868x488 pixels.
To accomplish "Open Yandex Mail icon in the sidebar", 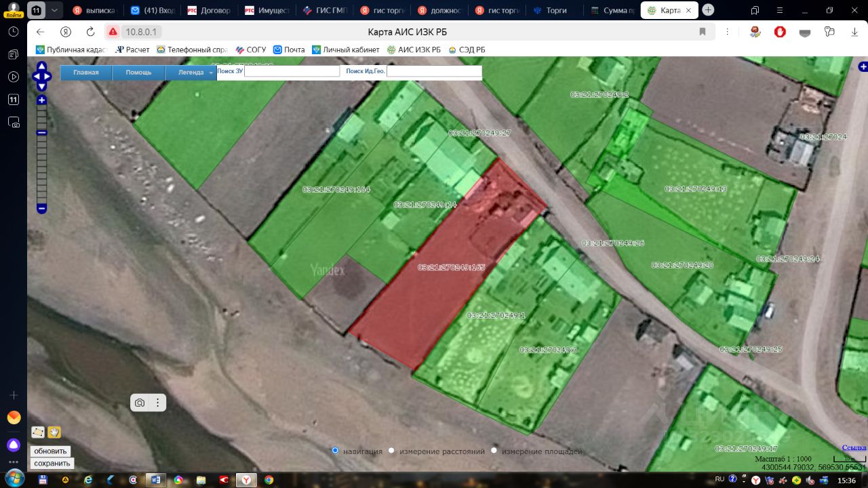I will tap(14, 418).
